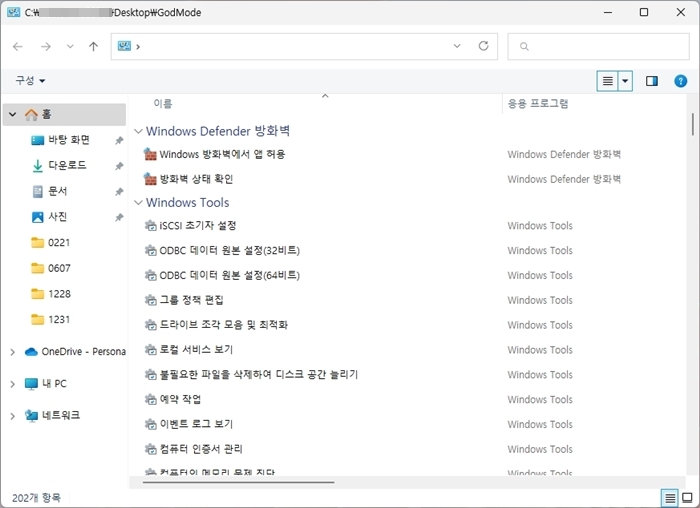Select 이벤트 로그 보기 item
This screenshot has width=700, height=508.
pos(196,424)
